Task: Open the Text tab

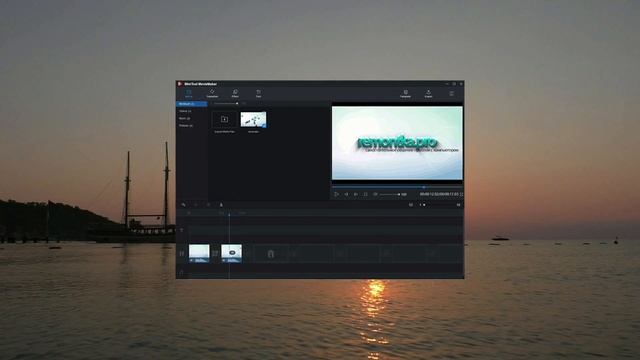Action: point(258,93)
